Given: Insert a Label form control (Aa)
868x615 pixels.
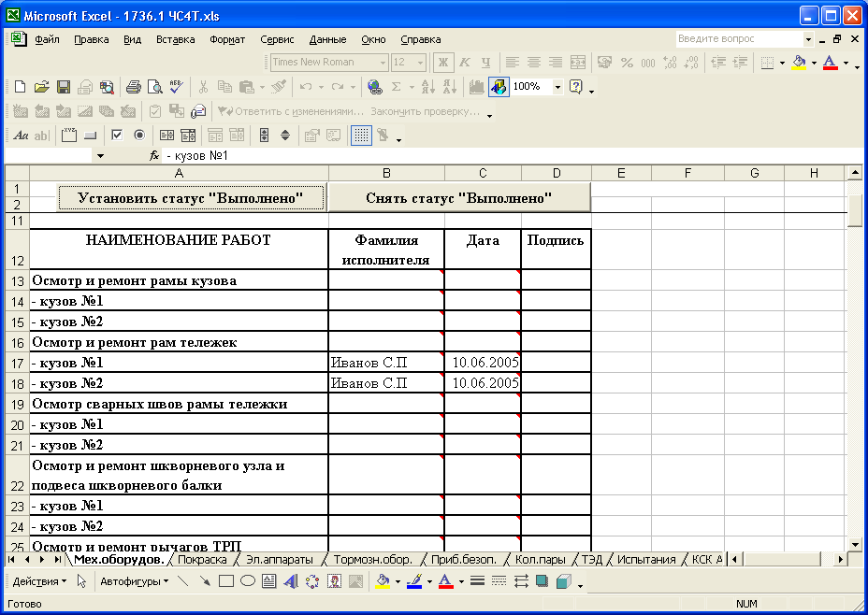Looking at the screenshot, I should (21, 135).
